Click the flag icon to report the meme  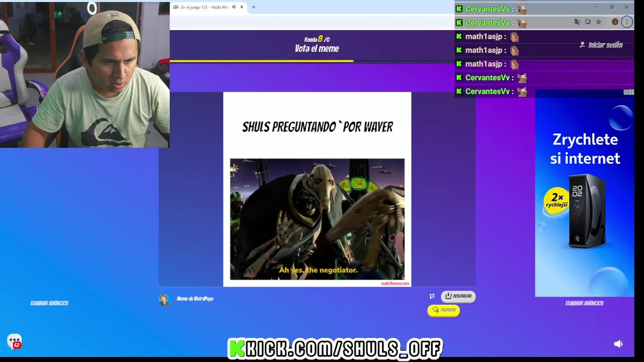[432, 297]
